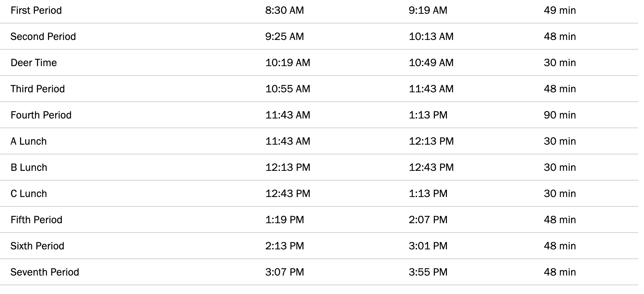Image resolution: width=644 pixels, height=294 pixels.
Task: Click the Sixth Period end time 3:01 PM
Action: tap(428, 246)
